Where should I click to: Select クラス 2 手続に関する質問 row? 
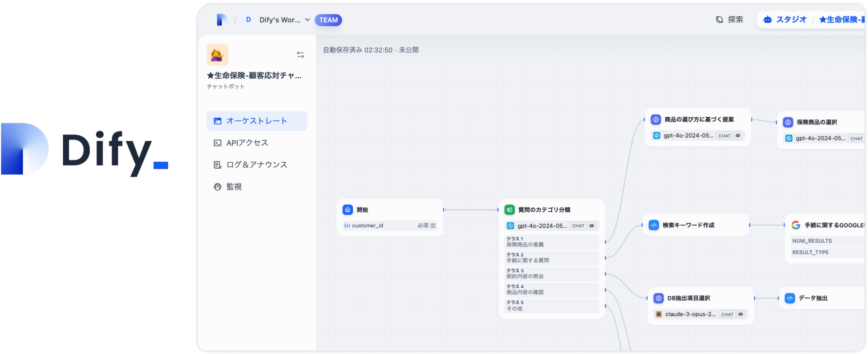point(551,257)
